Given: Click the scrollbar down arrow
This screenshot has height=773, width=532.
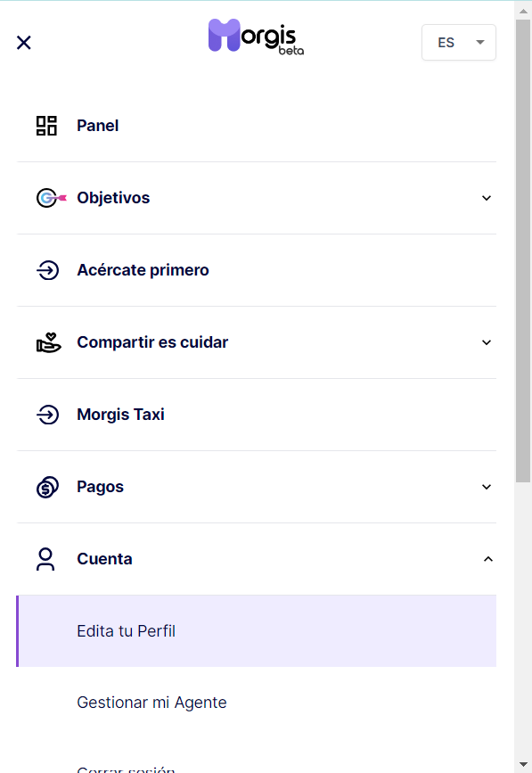Looking at the screenshot, I should tap(523, 766).
